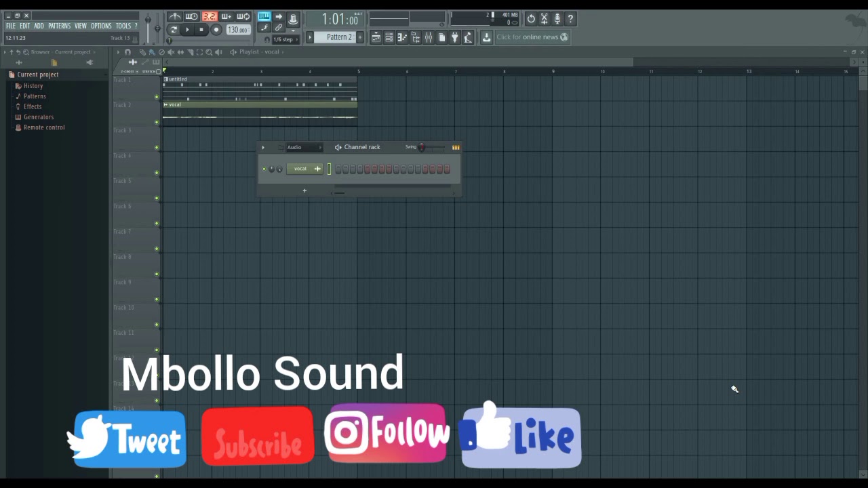Go to previous pattern arrow
868x488 pixels.
pos(309,37)
